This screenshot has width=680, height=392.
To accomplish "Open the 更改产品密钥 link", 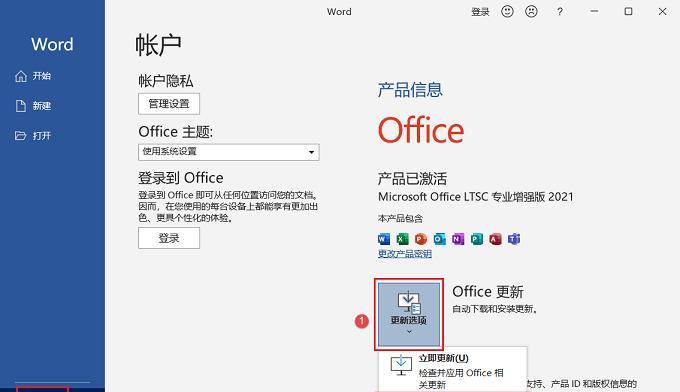I will pos(405,254).
